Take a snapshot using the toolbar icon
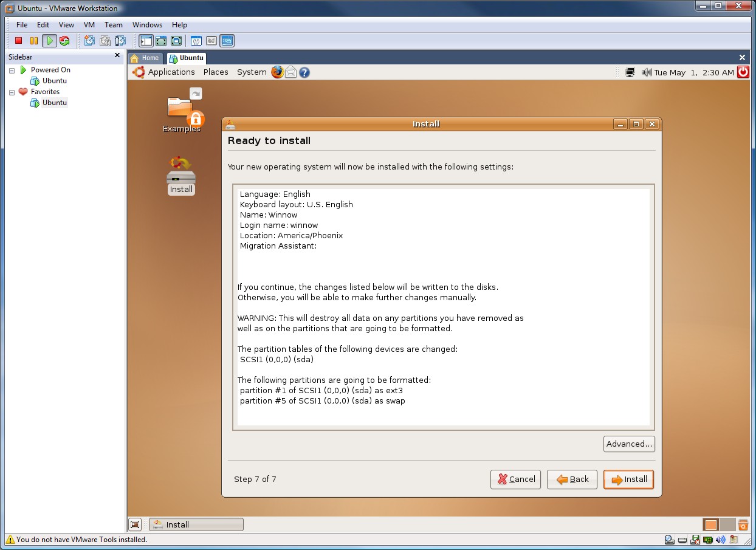Screen dimensions: 756x550 90,41
